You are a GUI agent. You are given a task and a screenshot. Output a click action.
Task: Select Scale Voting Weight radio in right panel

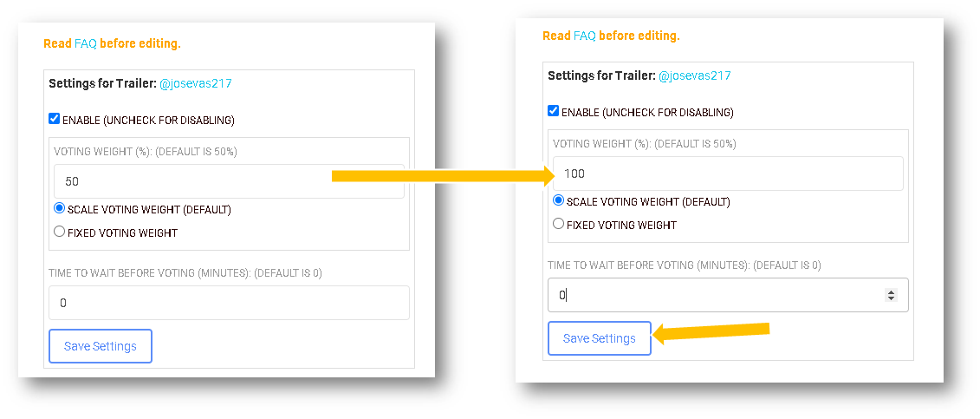[559, 200]
